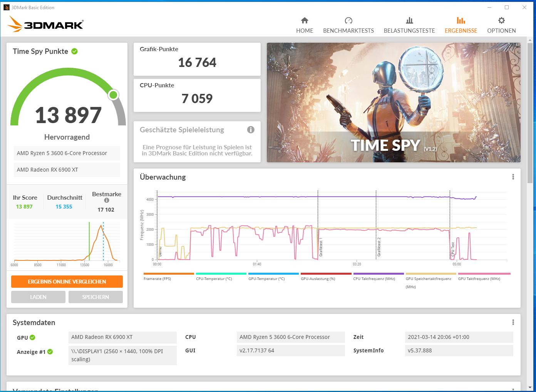The width and height of the screenshot is (536, 392).
Task: Click the CPU-Punkte value 7 059
Action: (x=197, y=98)
